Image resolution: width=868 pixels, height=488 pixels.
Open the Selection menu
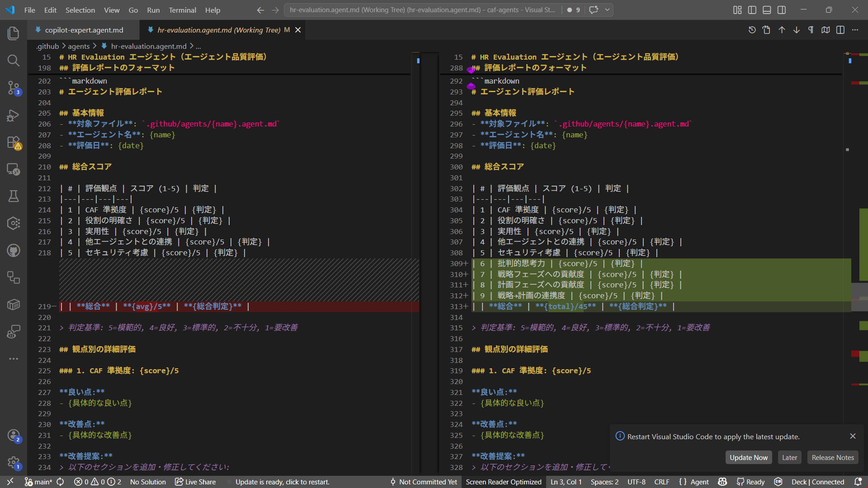coord(80,10)
